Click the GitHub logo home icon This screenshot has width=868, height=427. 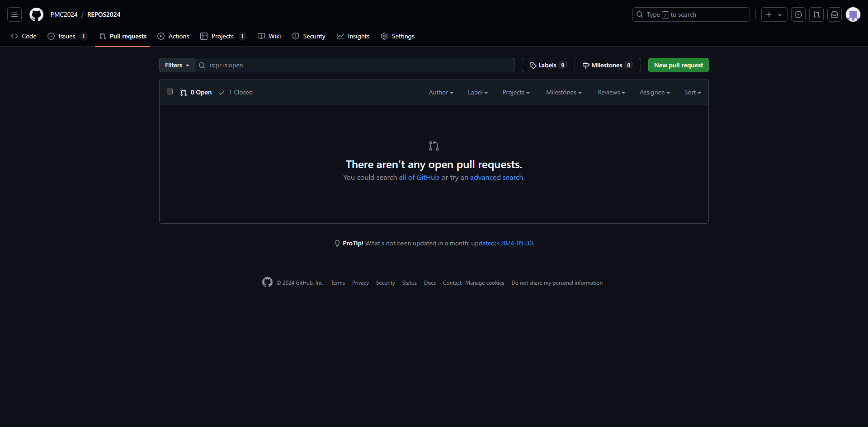pyautogui.click(x=36, y=14)
